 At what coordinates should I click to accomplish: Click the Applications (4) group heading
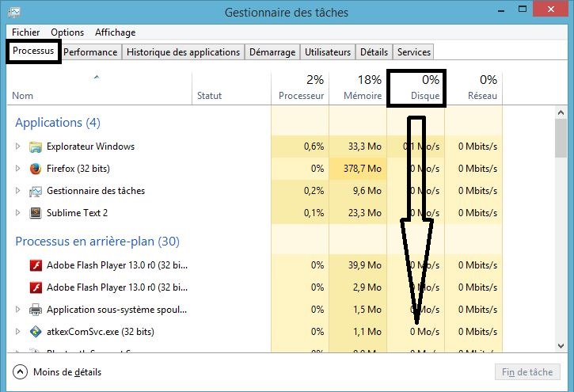[58, 122]
